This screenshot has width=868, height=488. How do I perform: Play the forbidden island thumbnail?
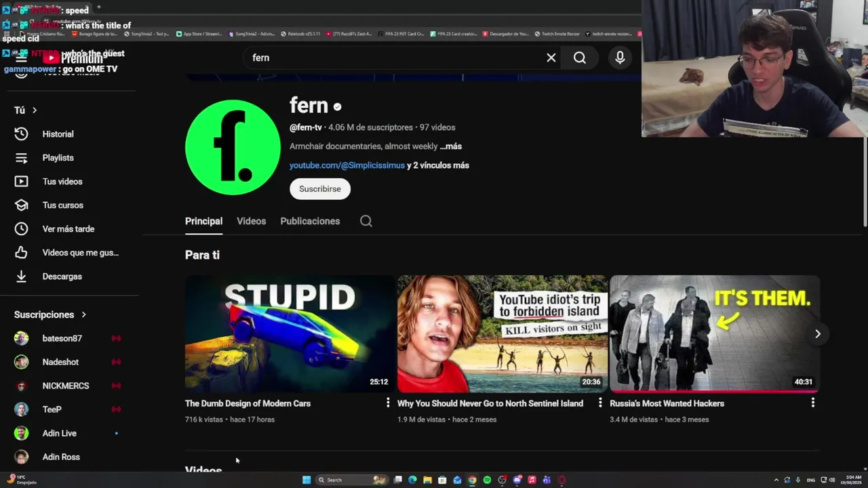(x=502, y=333)
